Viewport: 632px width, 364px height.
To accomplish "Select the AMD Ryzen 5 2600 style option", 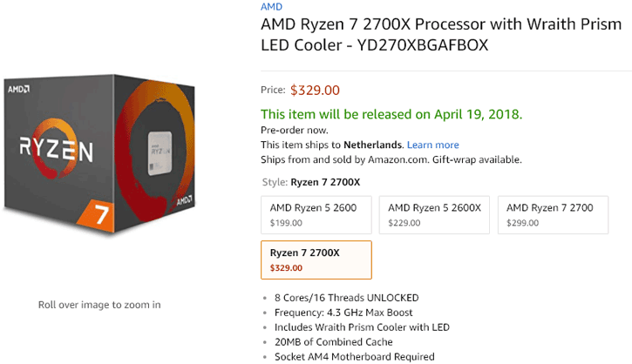I will (316, 214).
